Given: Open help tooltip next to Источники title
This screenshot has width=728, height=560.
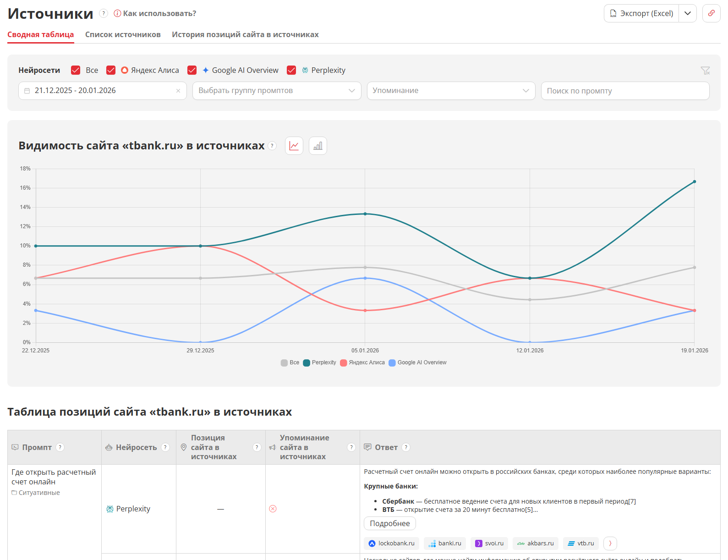Looking at the screenshot, I should coord(104,13).
